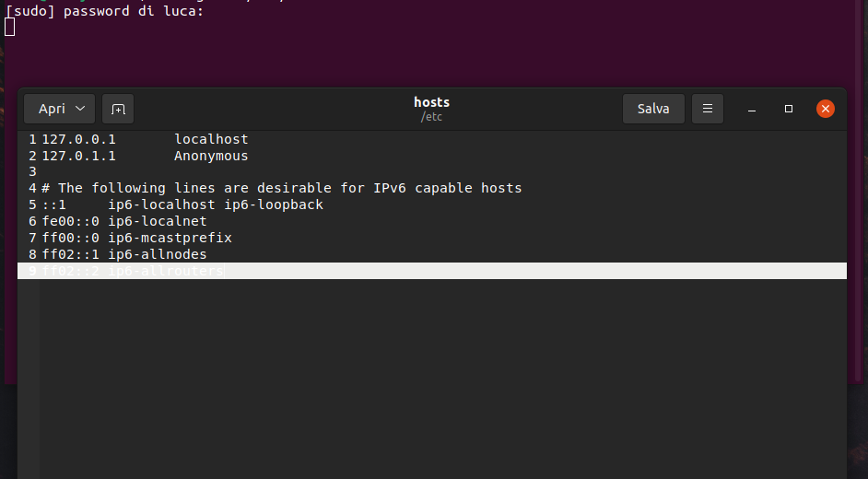The image size is (868, 479).
Task: Click the ip6-allnodes entry
Action: coord(157,254)
